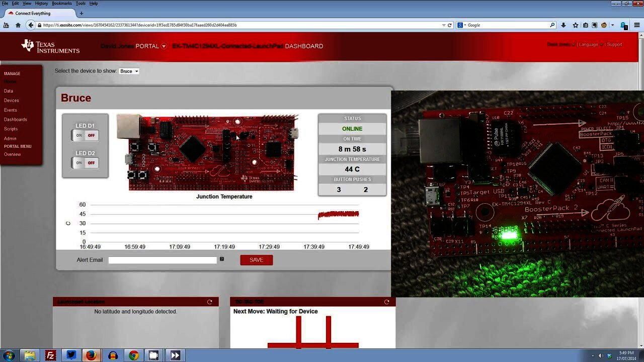Click taskbar clock showing 5:49 PM
644x362 pixels.
coord(626,355)
